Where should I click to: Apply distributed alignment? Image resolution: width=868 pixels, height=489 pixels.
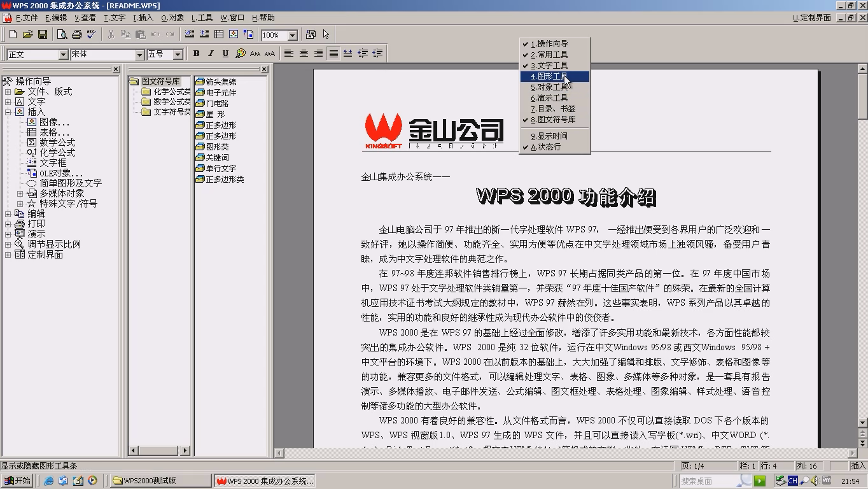click(x=347, y=53)
